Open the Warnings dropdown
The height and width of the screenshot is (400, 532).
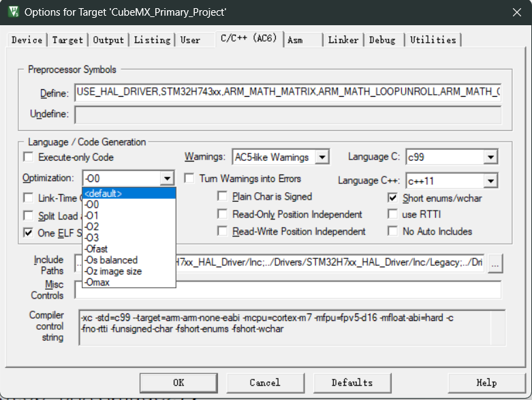click(322, 157)
